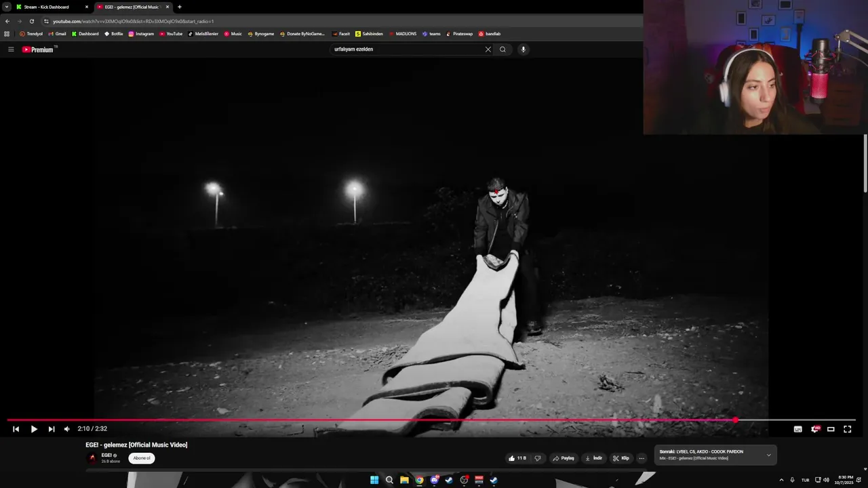Viewport: 868px width, 488px height.
Task: Click the page vertical scrollbar
Action: coord(865,163)
